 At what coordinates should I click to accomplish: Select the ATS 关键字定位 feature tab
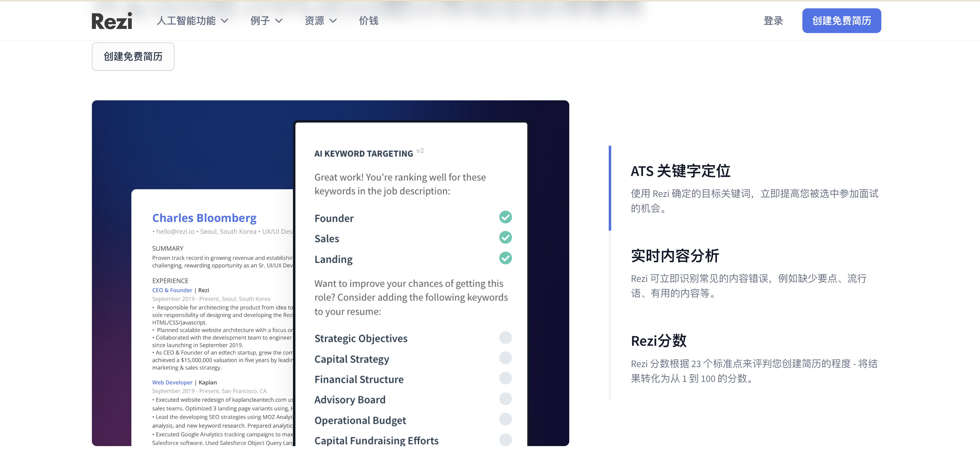[x=680, y=171]
